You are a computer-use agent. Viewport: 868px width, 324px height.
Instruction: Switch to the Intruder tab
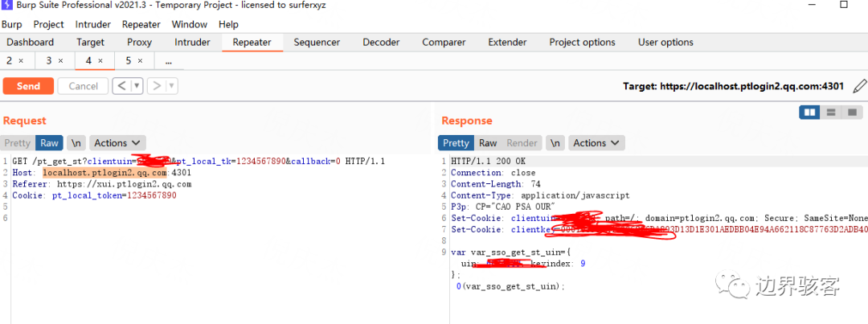tap(193, 42)
